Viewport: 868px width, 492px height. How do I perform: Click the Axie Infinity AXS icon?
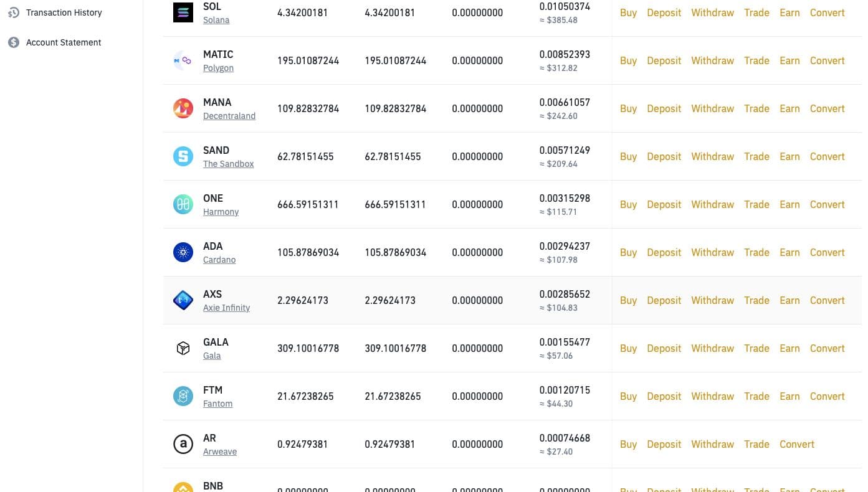pos(183,300)
